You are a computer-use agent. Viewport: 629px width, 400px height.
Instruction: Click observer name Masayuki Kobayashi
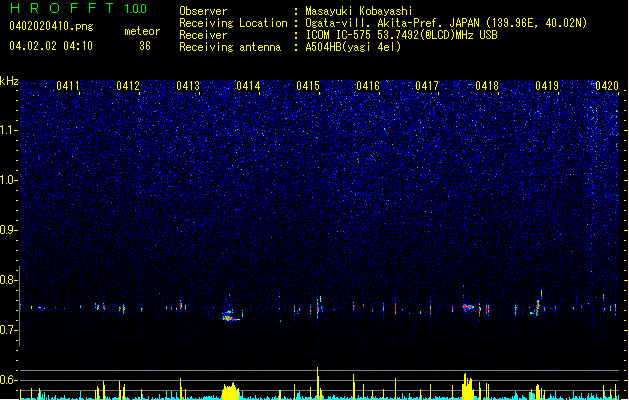[359, 11]
